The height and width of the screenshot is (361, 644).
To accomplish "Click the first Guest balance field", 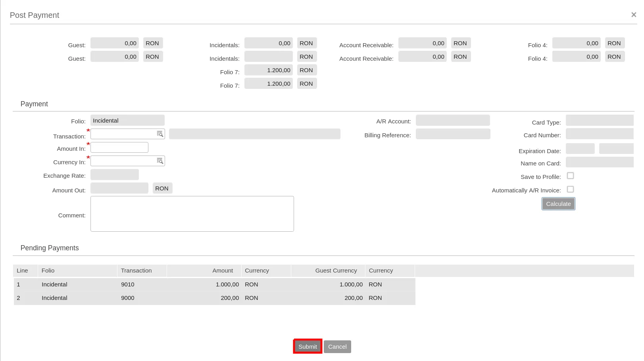I will (115, 43).
